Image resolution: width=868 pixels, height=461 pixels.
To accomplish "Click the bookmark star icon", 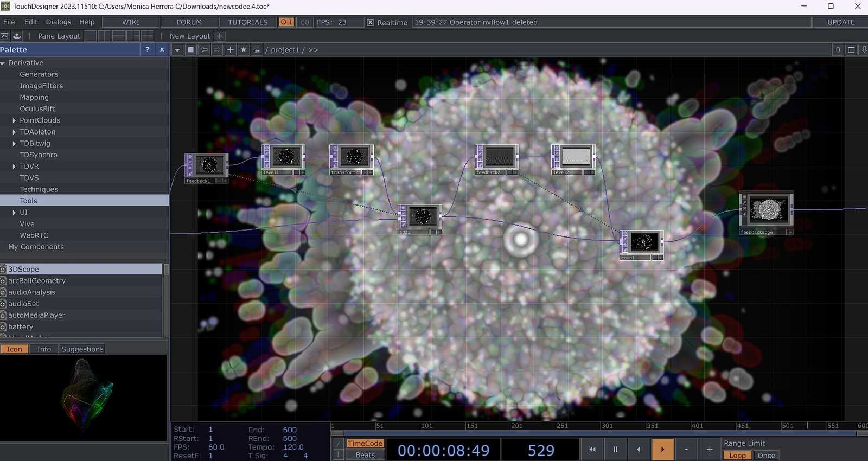I will coord(244,50).
